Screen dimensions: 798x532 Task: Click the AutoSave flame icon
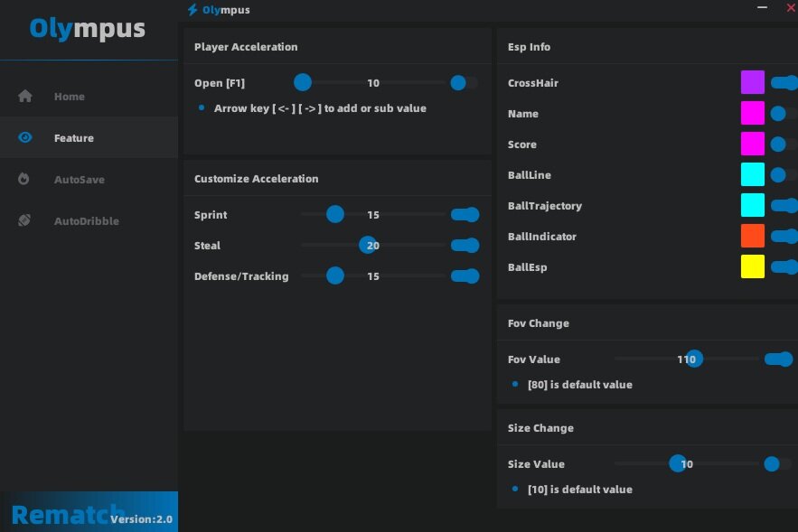(x=23, y=179)
